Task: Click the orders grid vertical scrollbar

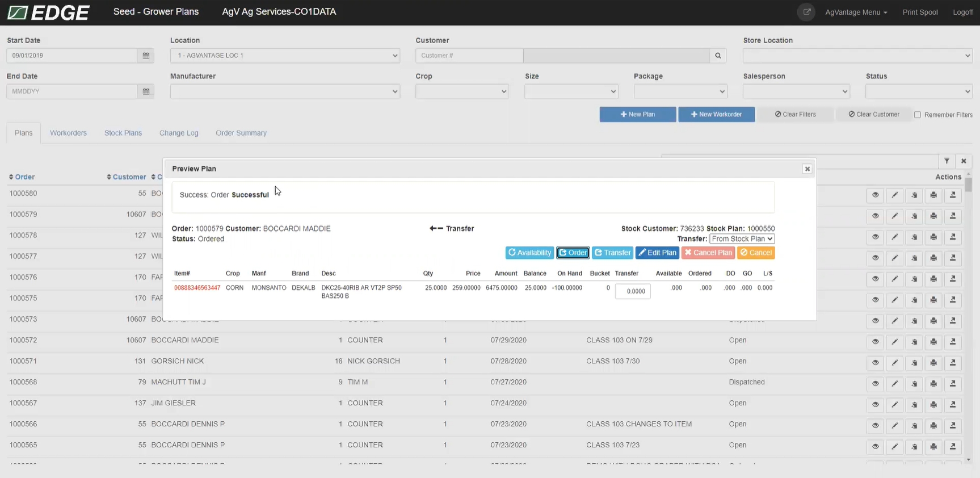Action: coord(968,318)
